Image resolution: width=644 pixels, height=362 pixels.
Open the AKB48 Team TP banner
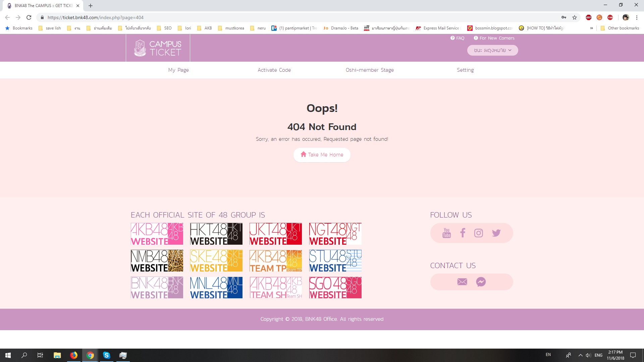click(x=276, y=261)
